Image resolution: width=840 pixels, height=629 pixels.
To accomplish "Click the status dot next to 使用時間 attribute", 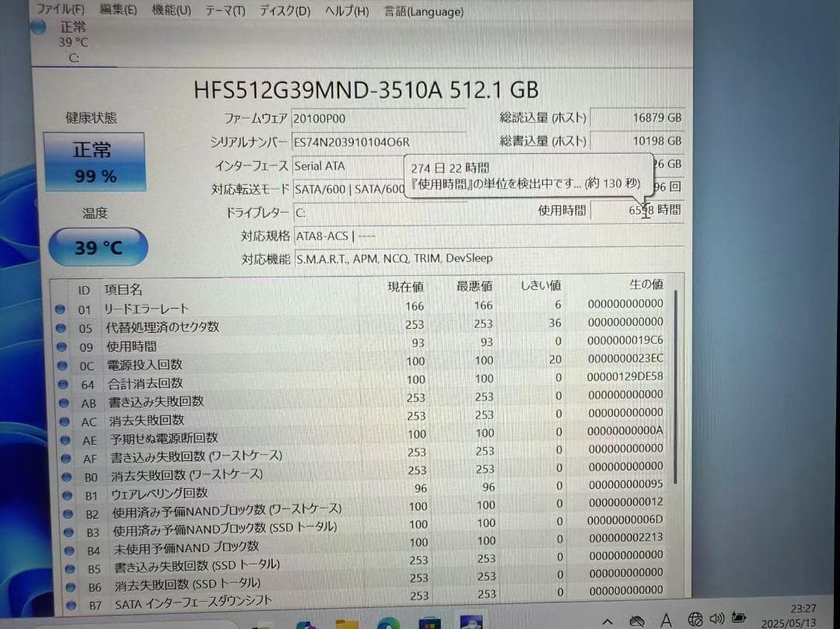I will (x=61, y=346).
